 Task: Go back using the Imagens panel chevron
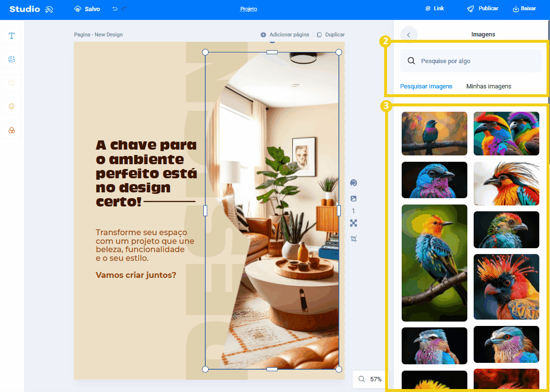[x=408, y=34]
